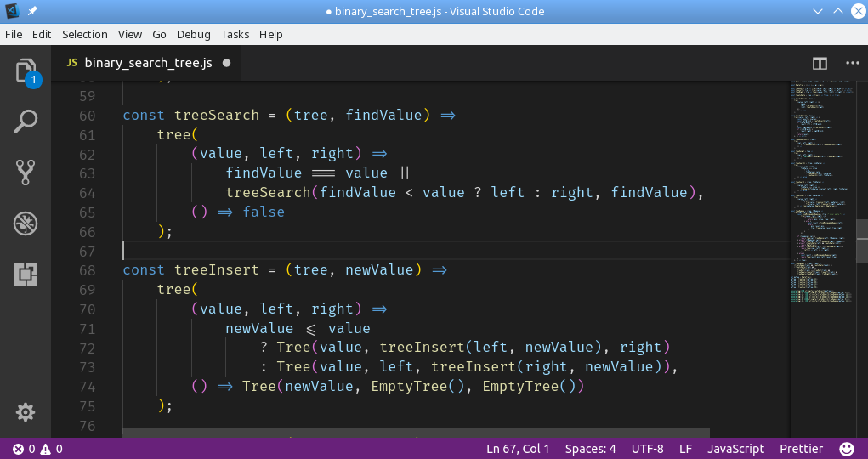
Task: Open the Debug view icon
Action: tap(26, 224)
